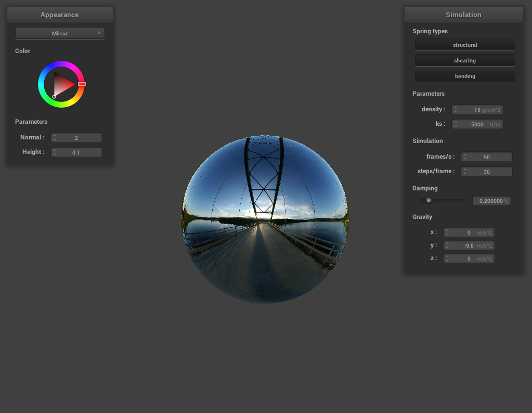Click the 'Spring types' heading
Image resolution: width=532 pixels, height=413 pixels.
point(430,31)
